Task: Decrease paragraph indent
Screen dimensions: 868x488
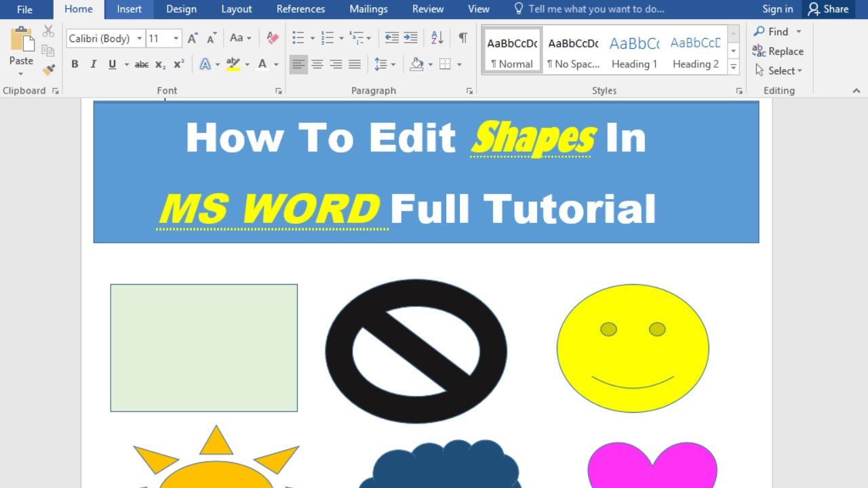Action: [x=391, y=39]
